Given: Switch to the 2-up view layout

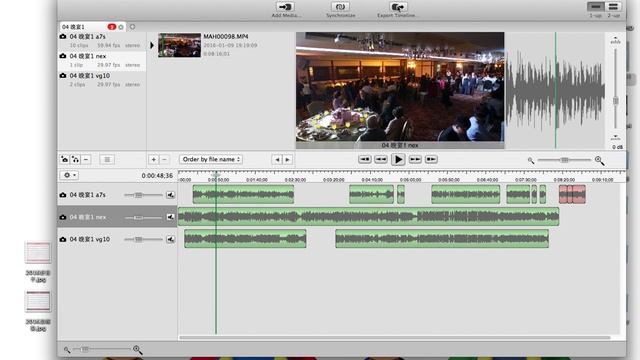Looking at the screenshot, I should (x=613, y=7).
